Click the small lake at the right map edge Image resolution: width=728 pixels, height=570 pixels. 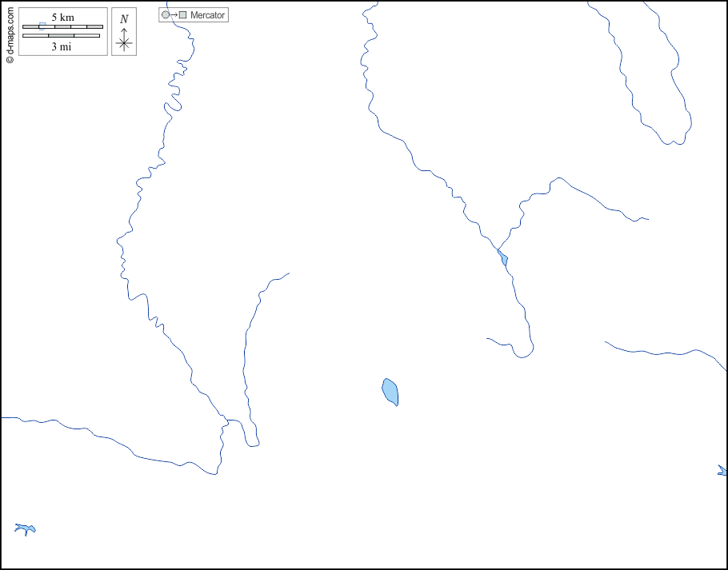pos(722,471)
